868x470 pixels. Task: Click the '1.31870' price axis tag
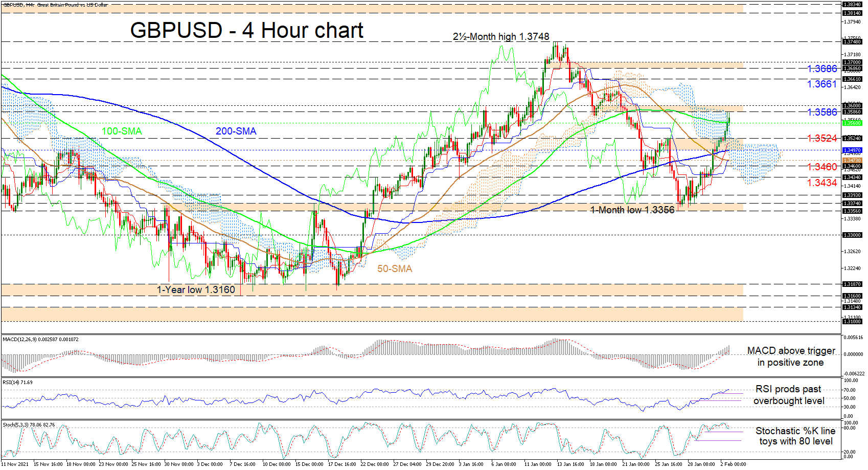click(852, 284)
